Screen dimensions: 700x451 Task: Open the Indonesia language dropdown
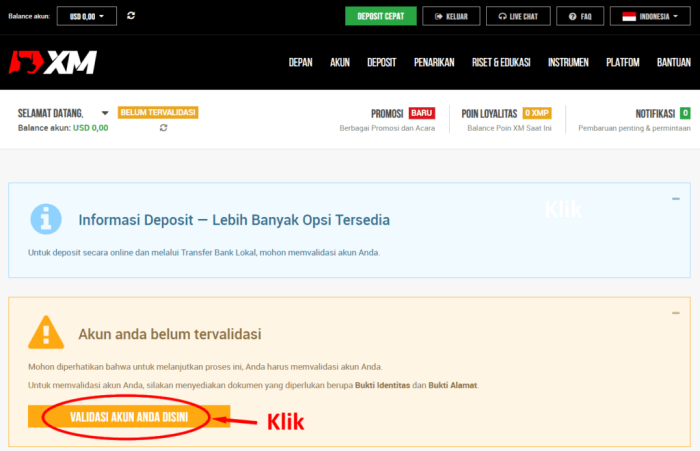click(650, 16)
